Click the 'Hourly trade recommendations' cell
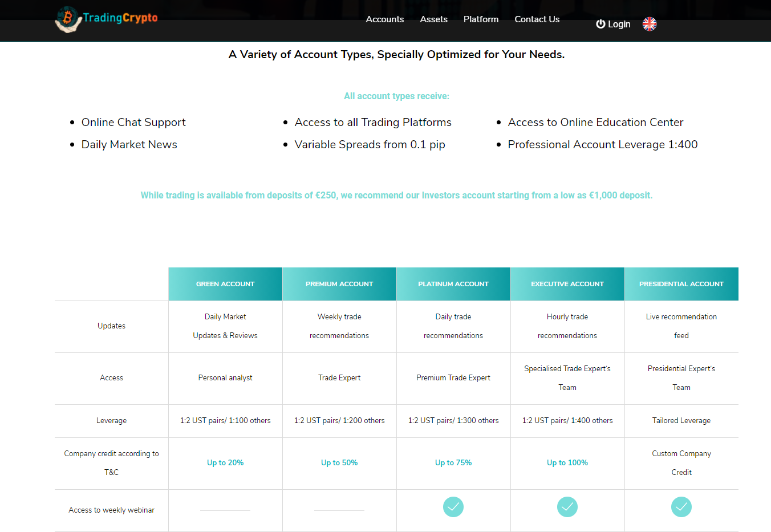Image resolution: width=771 pixels, height=532 pixels. pos(567,326)
